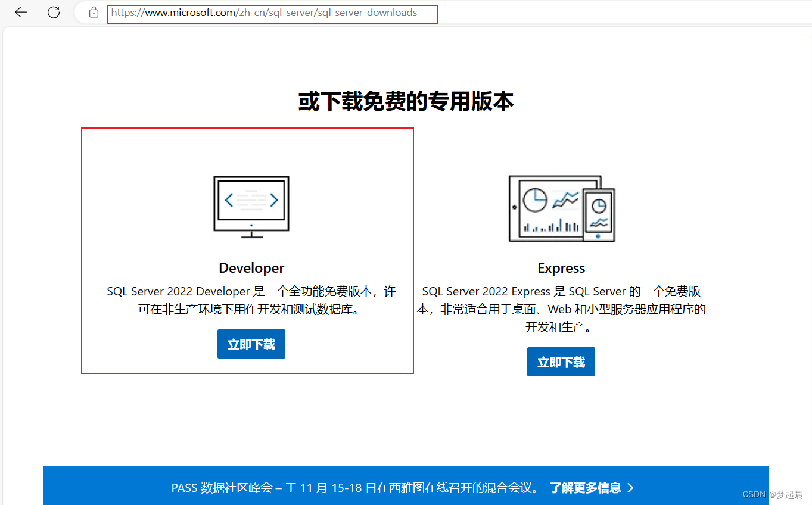Open the 了解更多信息 link in banner
Viewport: 812px width, 505px height.
pyautogui.click(x=586, y=488)
